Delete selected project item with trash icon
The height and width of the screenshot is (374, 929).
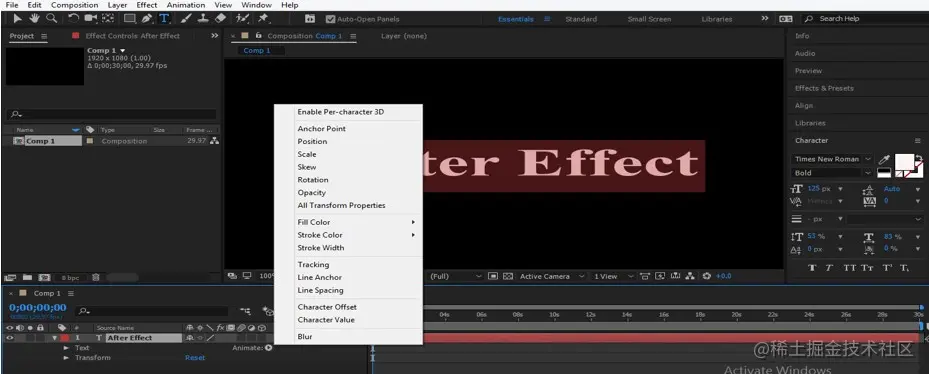(x=95, y=277)
